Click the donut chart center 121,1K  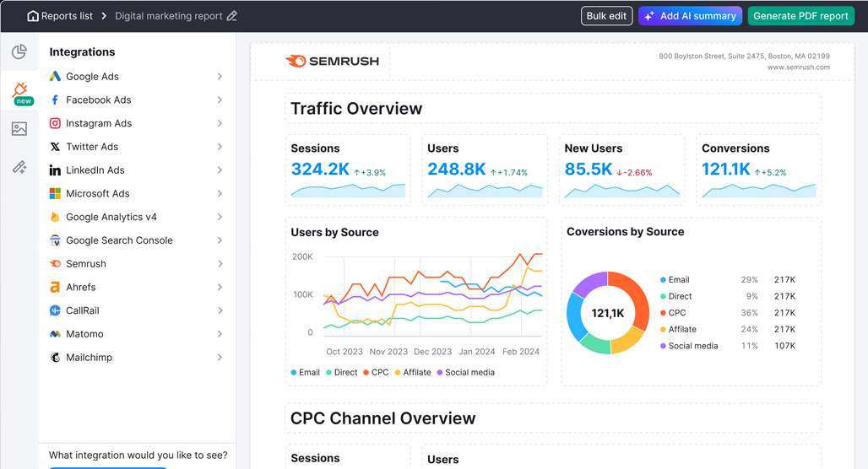point(608,313)
